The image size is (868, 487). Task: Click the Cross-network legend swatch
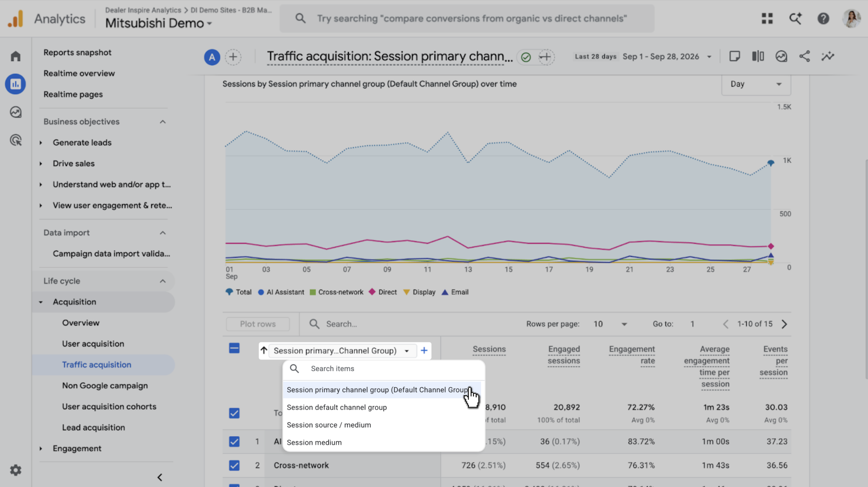click(x=313, y=292)
